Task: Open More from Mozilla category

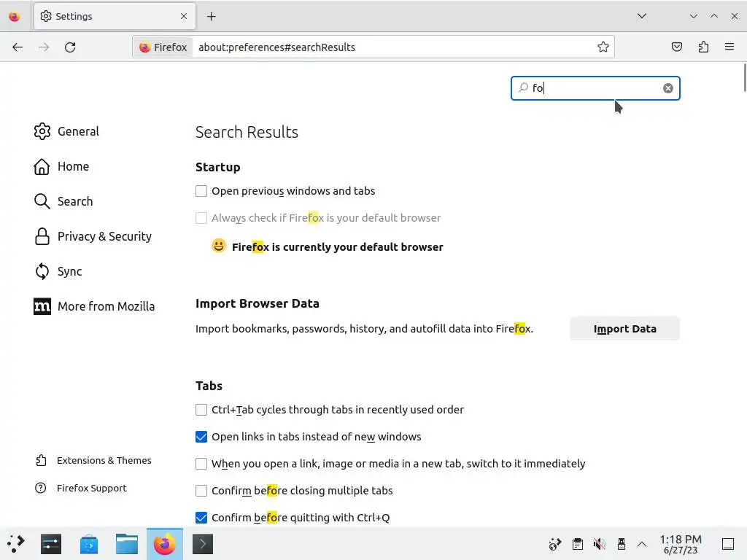Action: tap(94, 306)
